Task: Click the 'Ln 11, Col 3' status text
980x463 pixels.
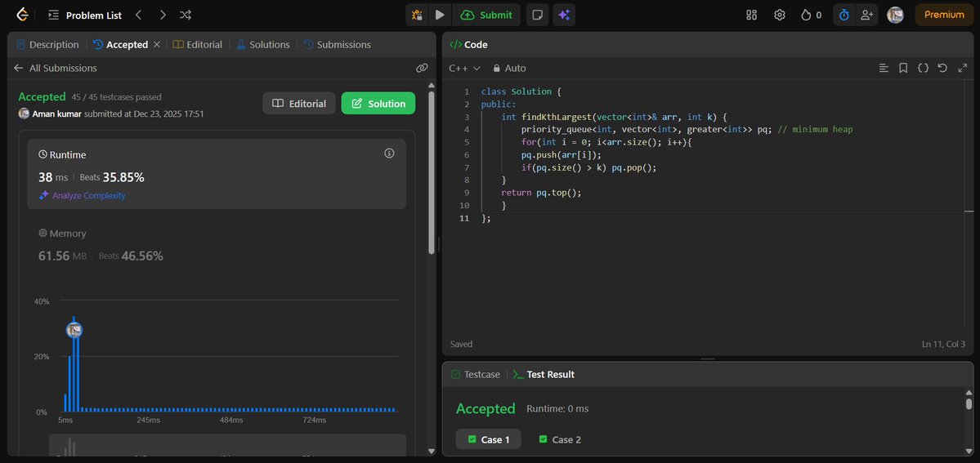Action: point(943,345)
